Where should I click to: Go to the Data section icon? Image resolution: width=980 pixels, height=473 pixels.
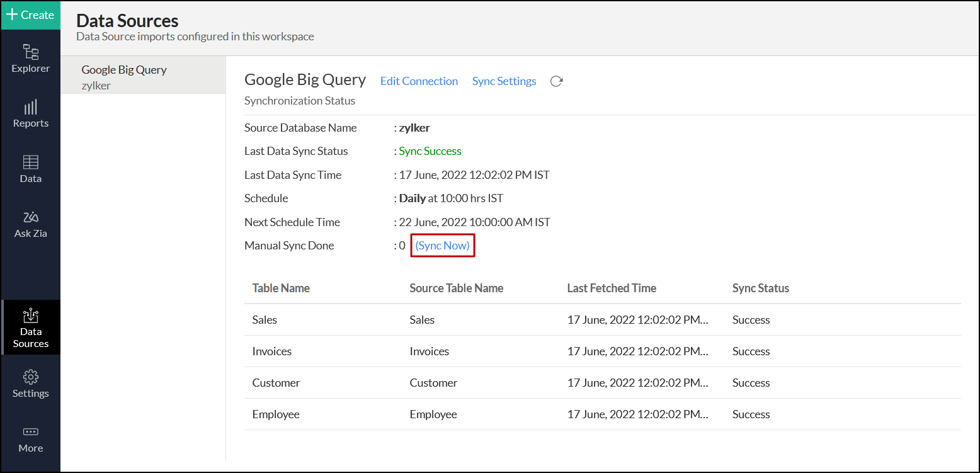[x=30, y=169]
